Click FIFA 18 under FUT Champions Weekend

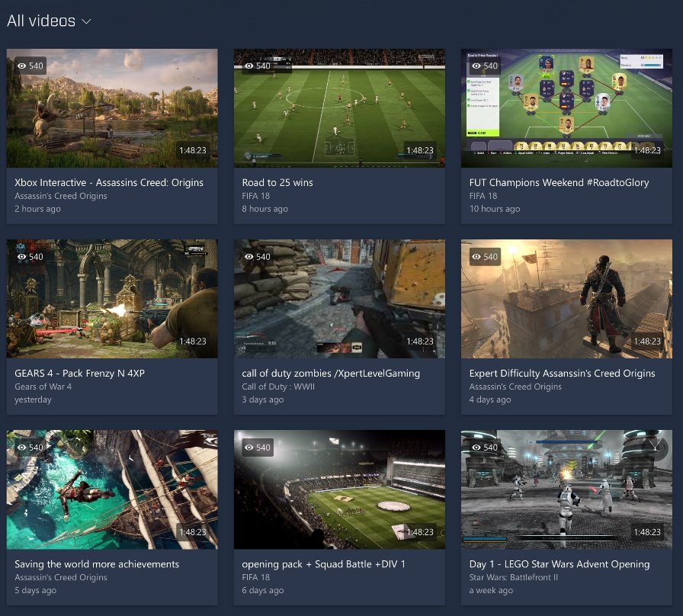(483, 196)
